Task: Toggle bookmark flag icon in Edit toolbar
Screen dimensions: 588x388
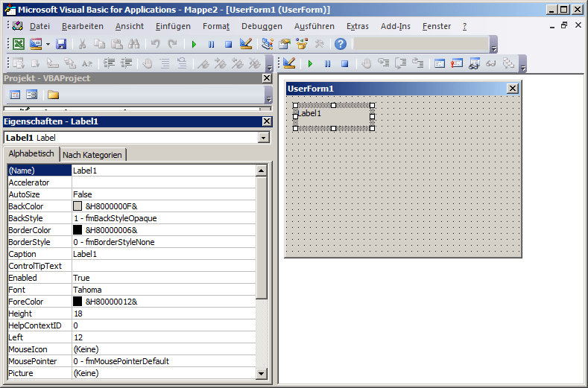Action: point(203,63)
